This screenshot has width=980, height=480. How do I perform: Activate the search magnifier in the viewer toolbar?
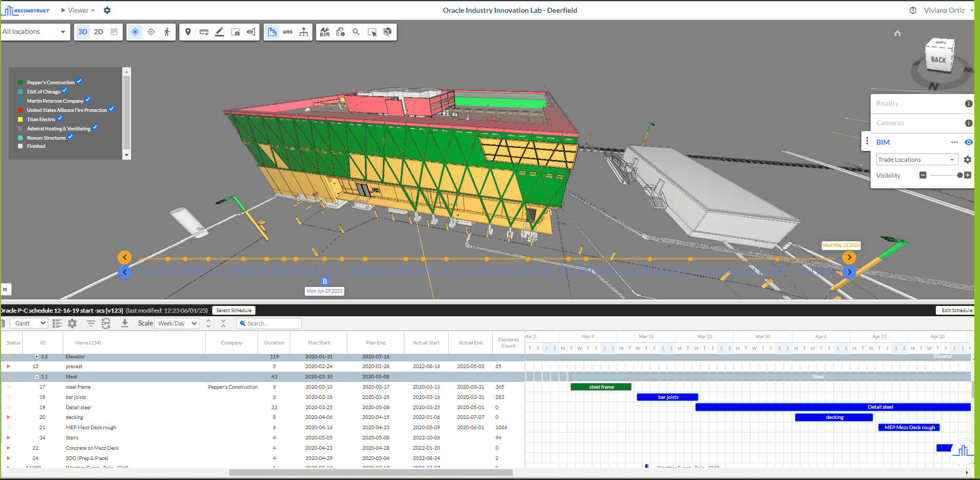coord(356,31)
